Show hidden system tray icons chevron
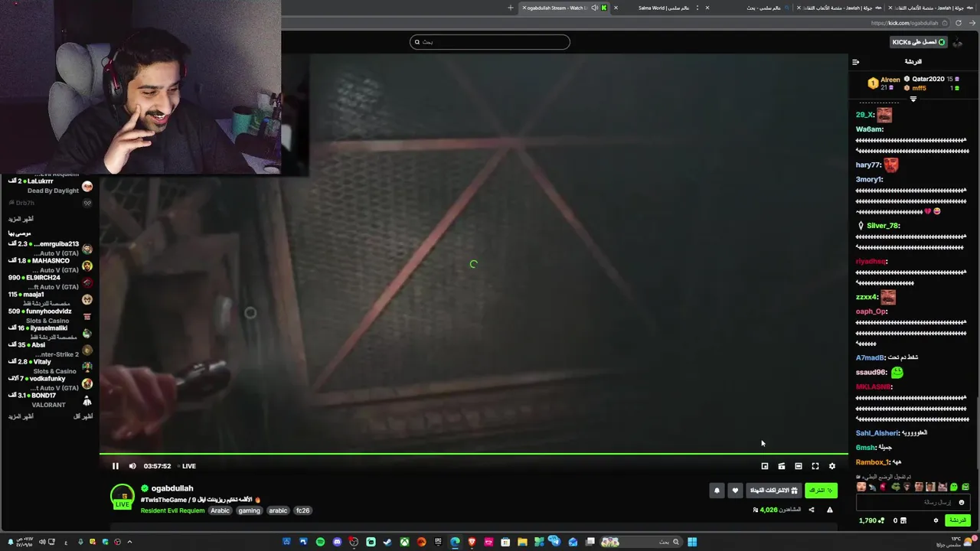The width and height of the screenshot is (980, 551). [129, 542]
